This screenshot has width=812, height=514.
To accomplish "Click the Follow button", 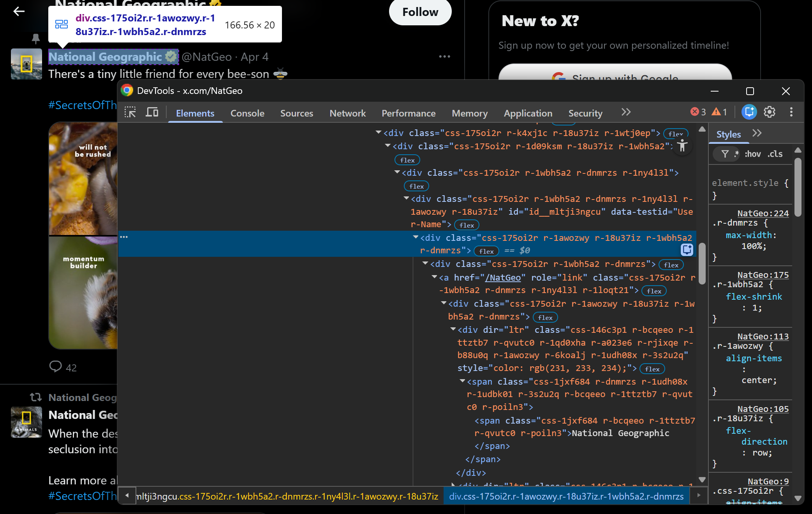I will pyautogui.click(x=420, y=12).
